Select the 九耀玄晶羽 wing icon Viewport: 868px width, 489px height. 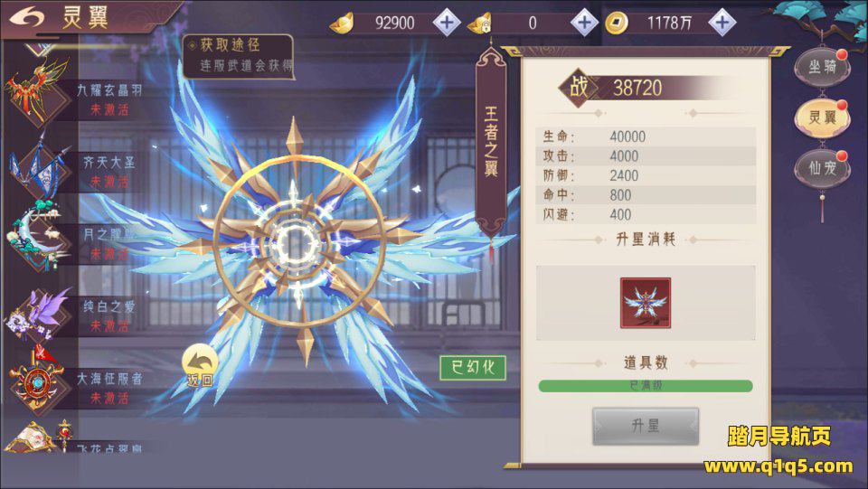[x=38, y=94]
